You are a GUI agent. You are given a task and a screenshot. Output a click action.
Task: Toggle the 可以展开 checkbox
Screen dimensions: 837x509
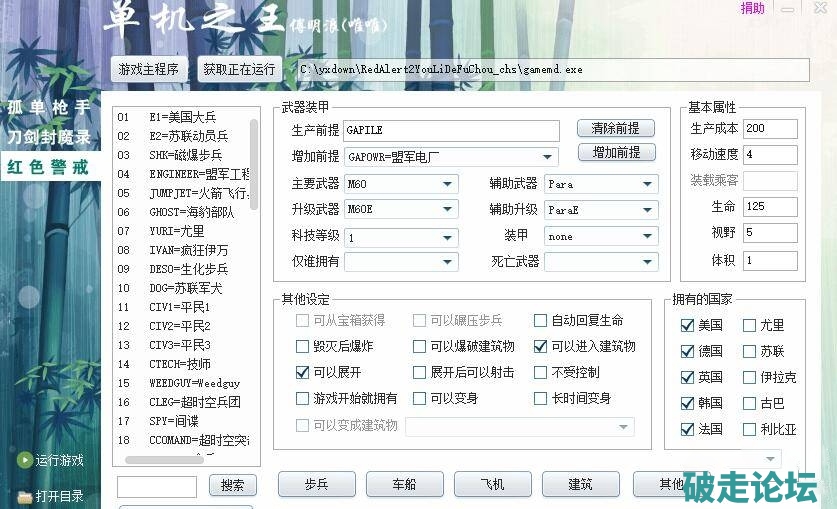[x=303, y=372]
